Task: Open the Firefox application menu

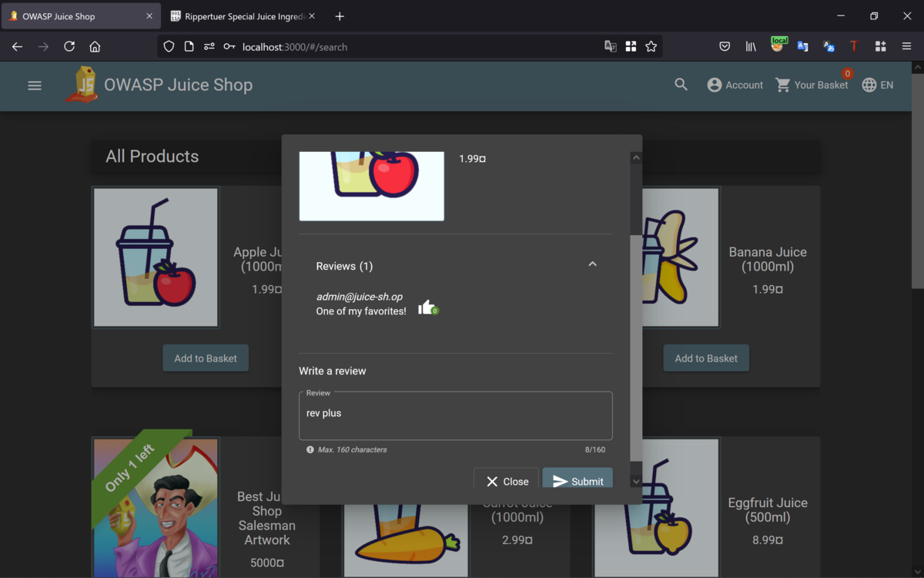Action: (x=906, y=47)
